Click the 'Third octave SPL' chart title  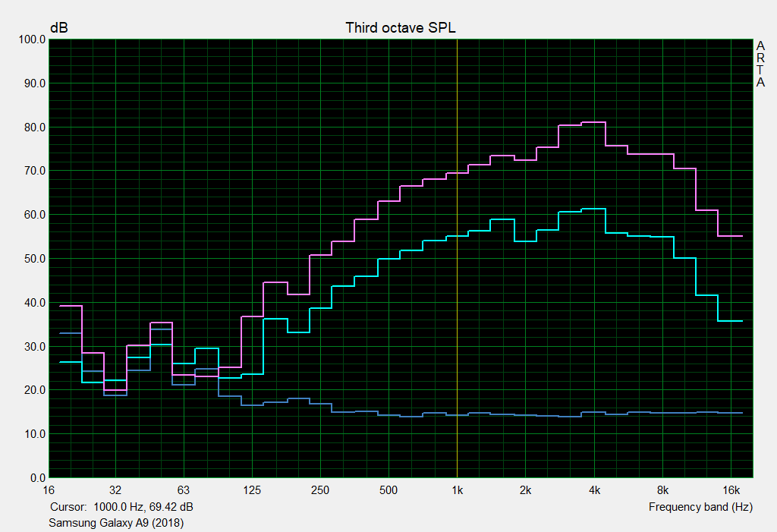401,28
